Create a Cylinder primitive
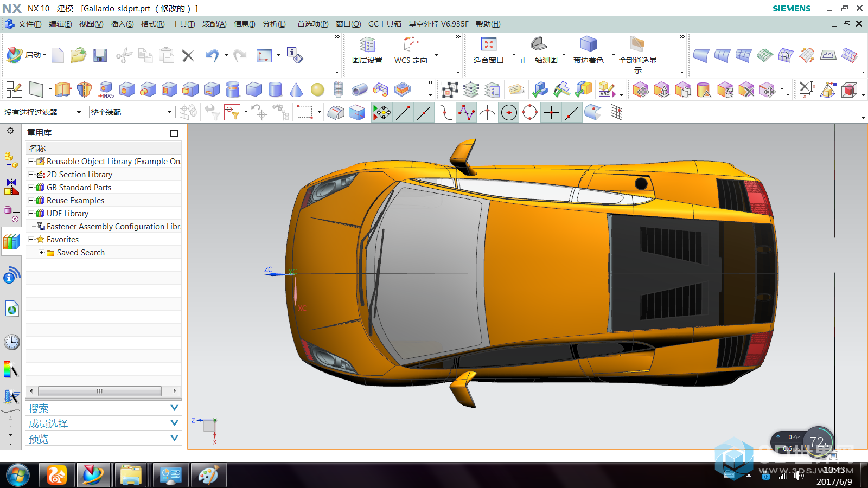This screenshot has height=488, width=868. pyautogui.click(x=275, y=89)
